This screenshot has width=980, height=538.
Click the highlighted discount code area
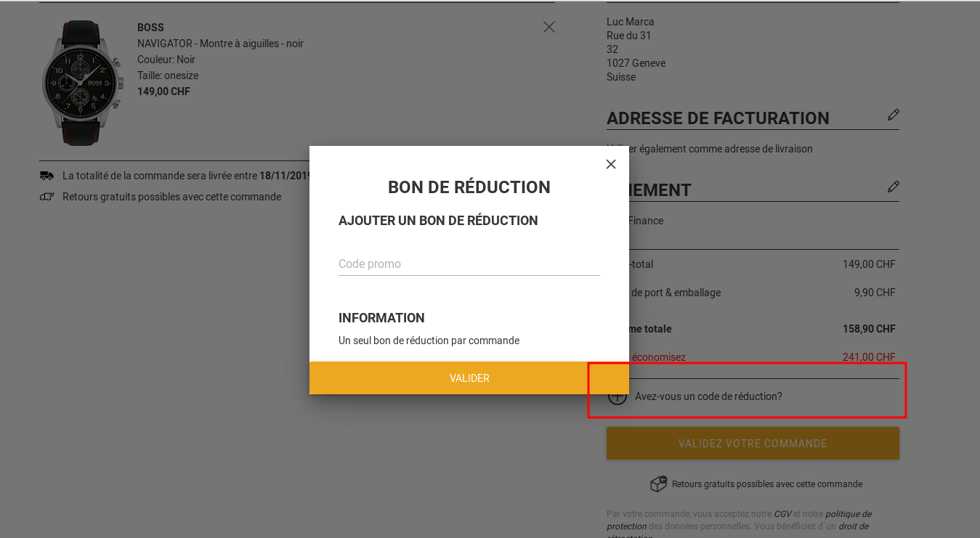tap(746, 390)
